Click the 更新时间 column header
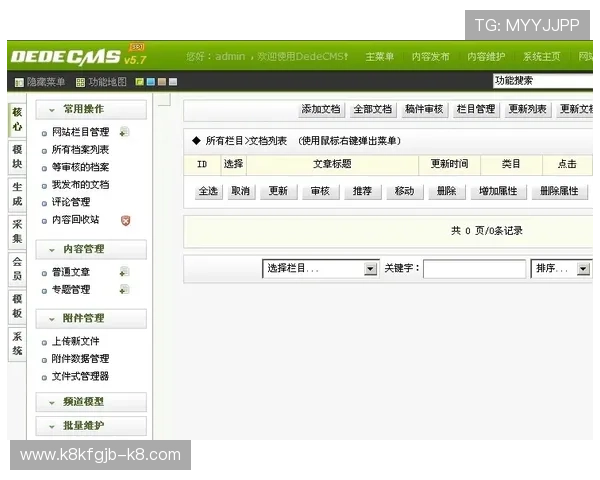The width and height of the screenshot is (600, 480). coord(450,165)
